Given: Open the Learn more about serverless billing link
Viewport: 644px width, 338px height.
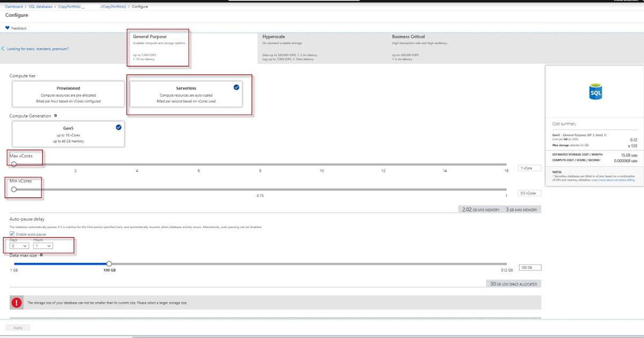Looking at the screenshot, I should (613, 180).
